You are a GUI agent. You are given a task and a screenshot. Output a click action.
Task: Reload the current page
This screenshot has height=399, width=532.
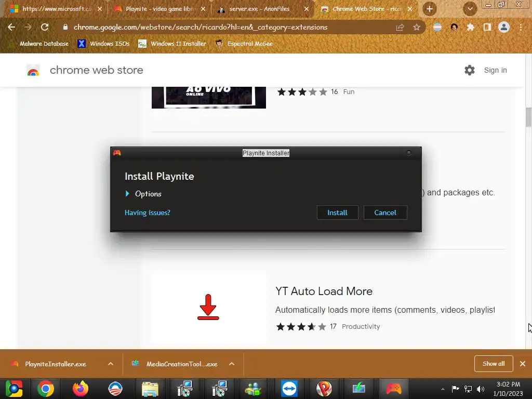(45, 27)
